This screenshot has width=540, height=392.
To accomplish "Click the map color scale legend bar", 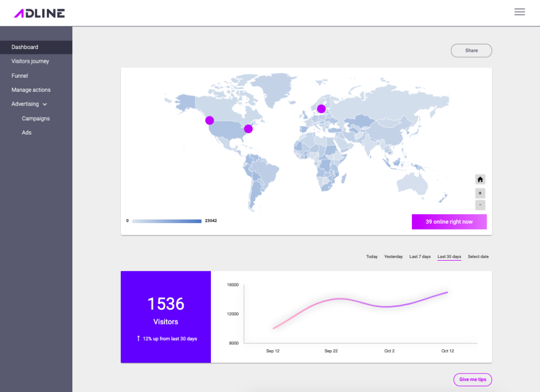I will point(167,221).
